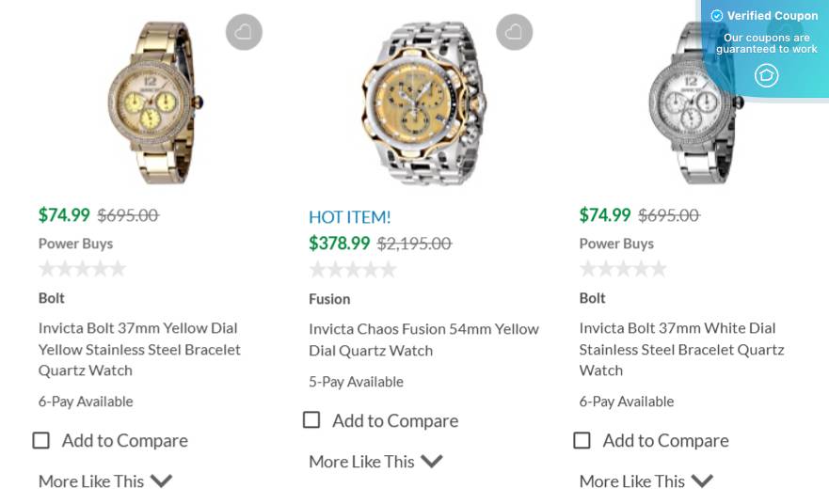The image size is (829, 504).
Task: Favorite the Yellow Dial Bolt watch
Action: tap(244, 32)
